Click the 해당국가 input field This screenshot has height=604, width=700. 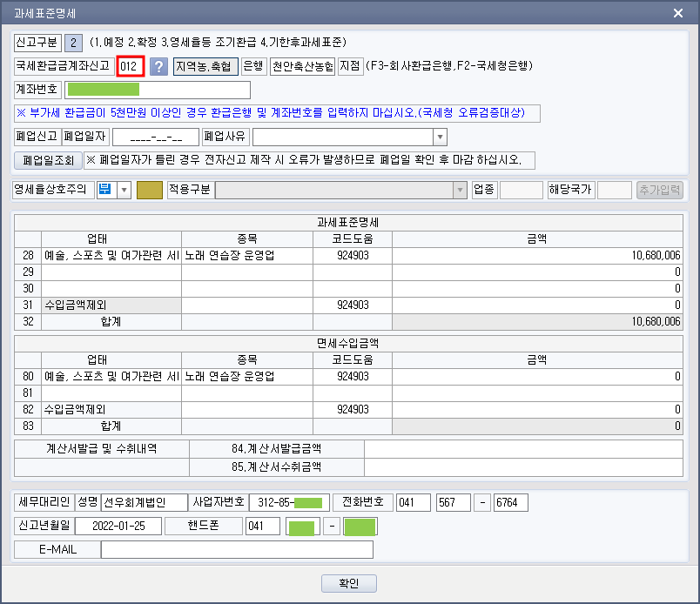(x=615, y=190)
